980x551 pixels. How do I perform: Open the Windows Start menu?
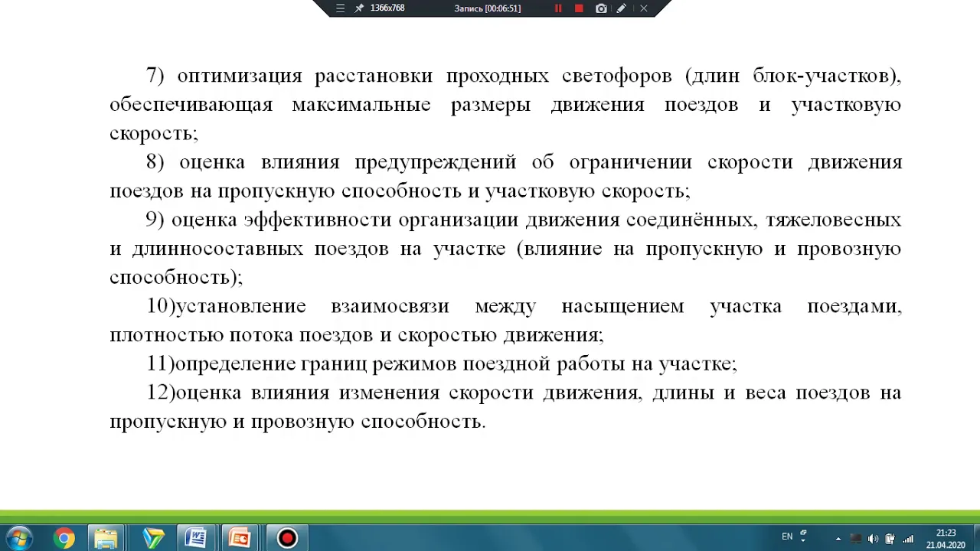[x=18, y=538]
